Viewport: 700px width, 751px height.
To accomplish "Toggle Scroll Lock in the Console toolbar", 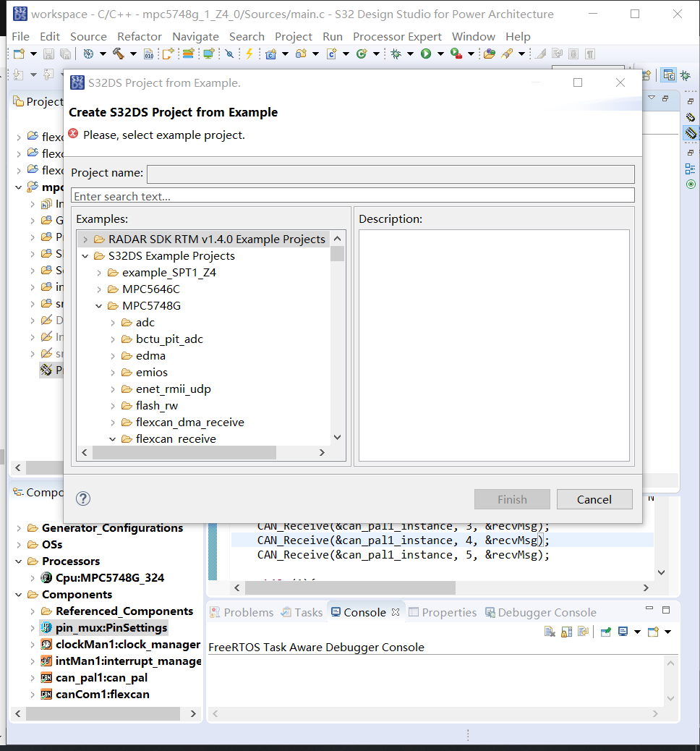I will click(566, 632).
